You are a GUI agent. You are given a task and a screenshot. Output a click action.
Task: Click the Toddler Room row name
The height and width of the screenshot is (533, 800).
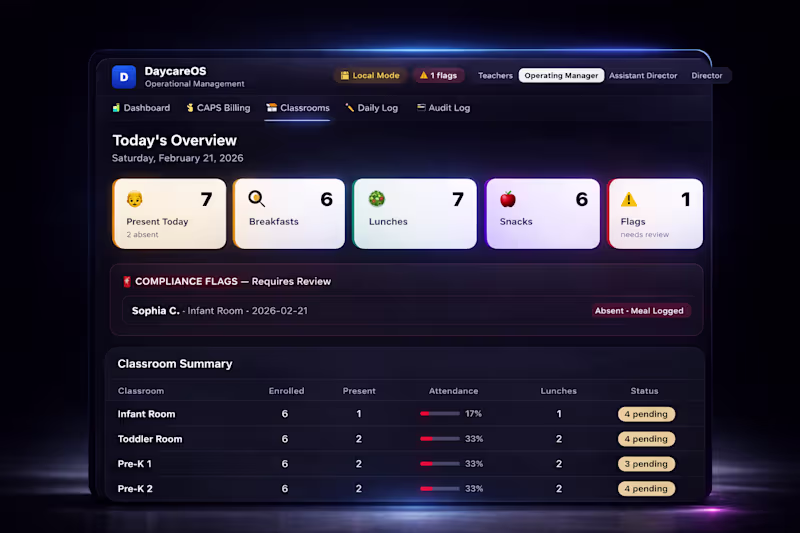(x=150, y=439)
